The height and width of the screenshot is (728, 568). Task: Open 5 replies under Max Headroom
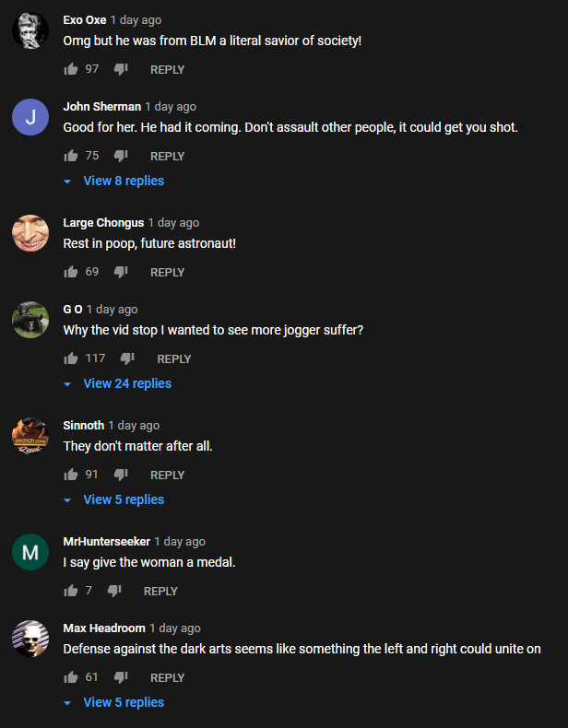coord(113,702)
